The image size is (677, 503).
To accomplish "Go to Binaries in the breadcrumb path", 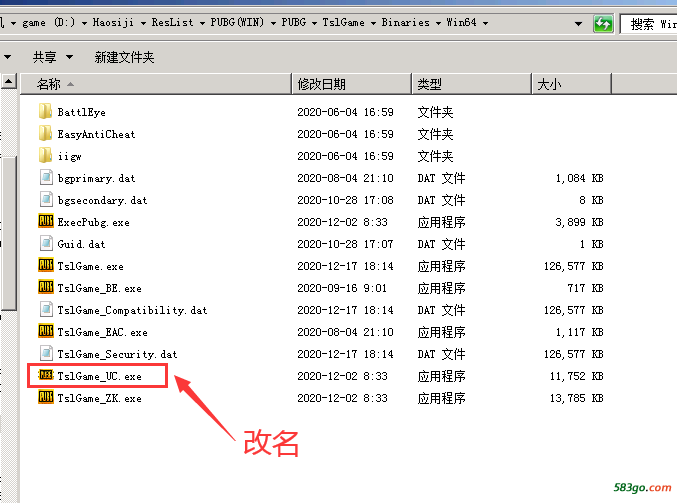I will (405, 22).
